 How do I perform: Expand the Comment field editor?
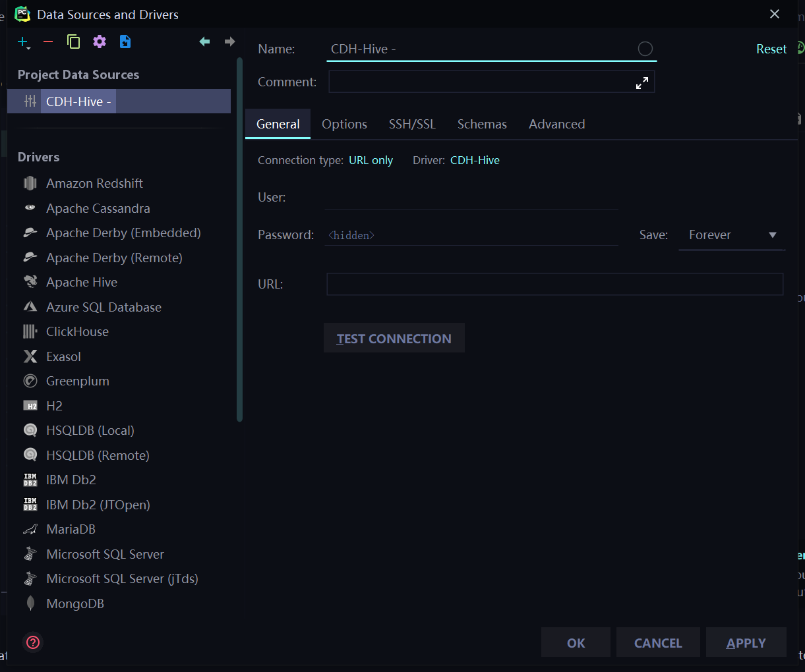tap(641, 83)
